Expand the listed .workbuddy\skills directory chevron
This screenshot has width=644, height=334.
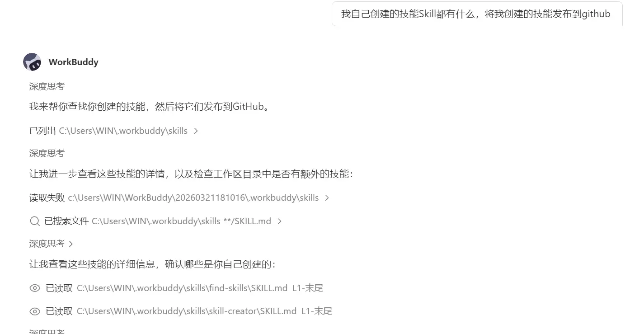(x=196, y=131)
